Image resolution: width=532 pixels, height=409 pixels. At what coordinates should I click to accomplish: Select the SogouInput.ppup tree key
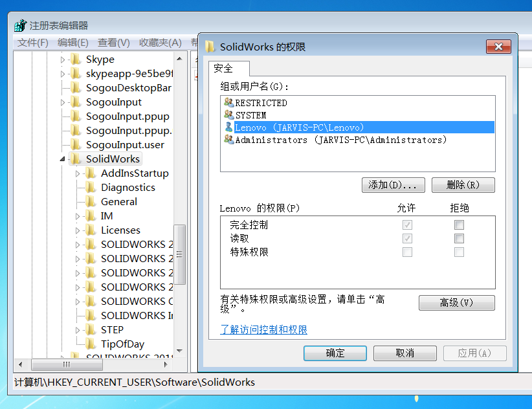point(127,116)
